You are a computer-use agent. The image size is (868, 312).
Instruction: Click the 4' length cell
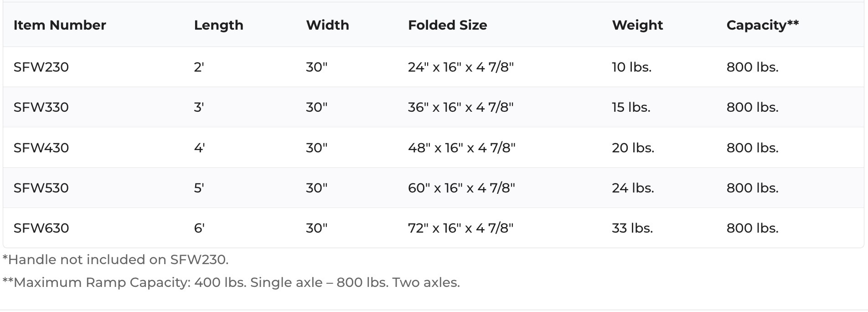[199, 148]
